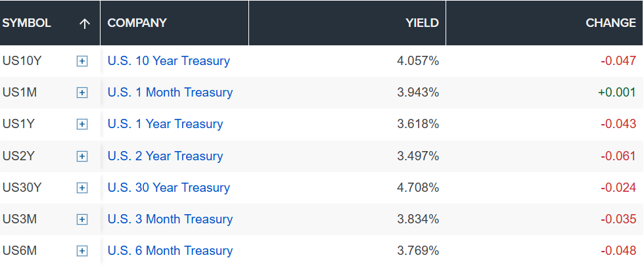Sort the table by Symbol column

[27, 23]
